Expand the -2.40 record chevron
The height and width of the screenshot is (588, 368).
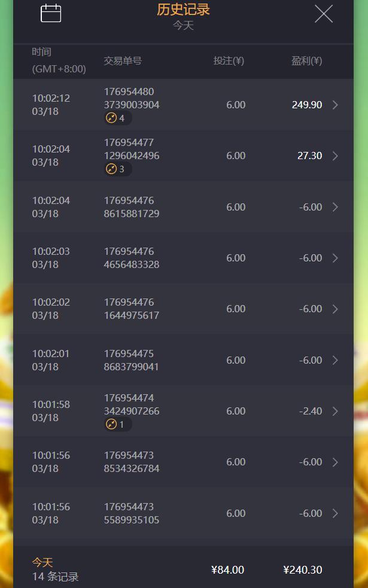pyautogui.click(x=335, y=412)
